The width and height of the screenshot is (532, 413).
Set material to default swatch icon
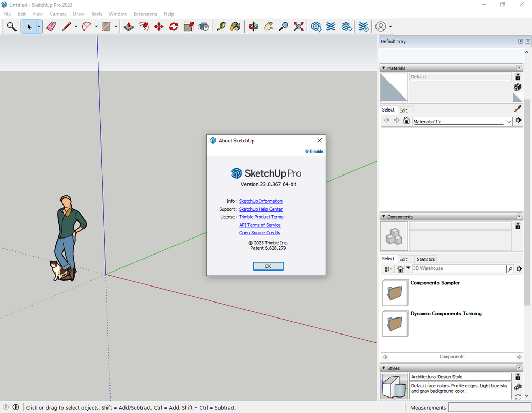(x=518, y=98)
